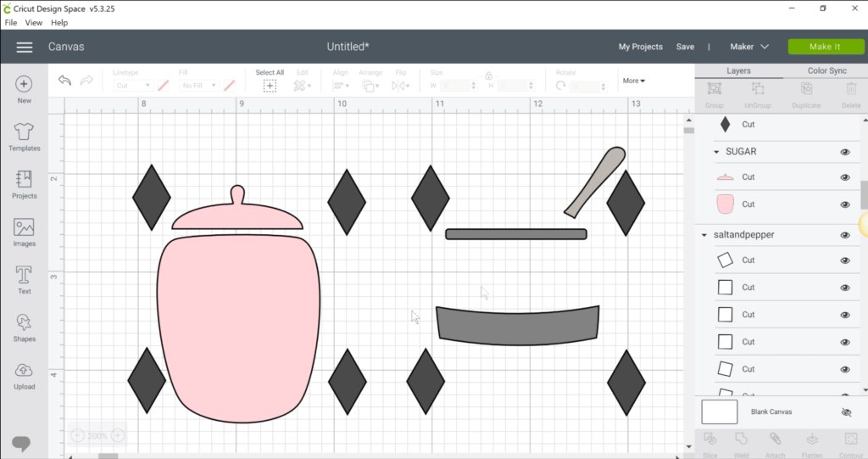
Task: Collapse the SUGAR group
Action: [716, 152]
